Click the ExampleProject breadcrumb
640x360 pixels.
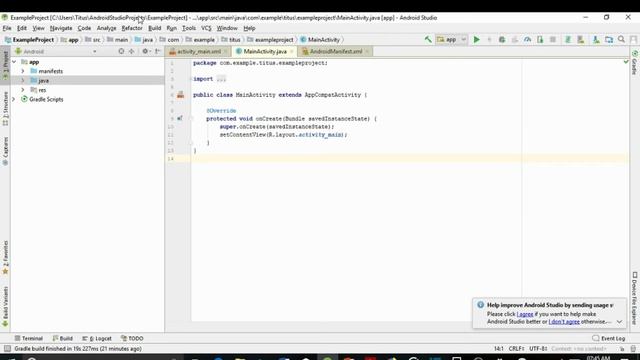point(29,40)
